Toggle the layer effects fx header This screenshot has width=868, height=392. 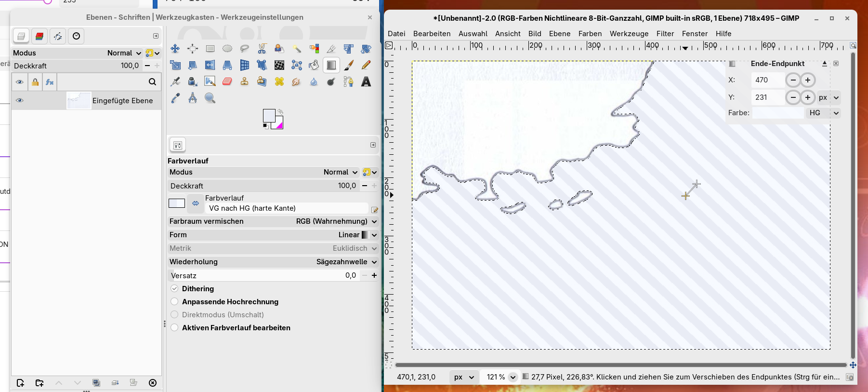coord(50,82)
